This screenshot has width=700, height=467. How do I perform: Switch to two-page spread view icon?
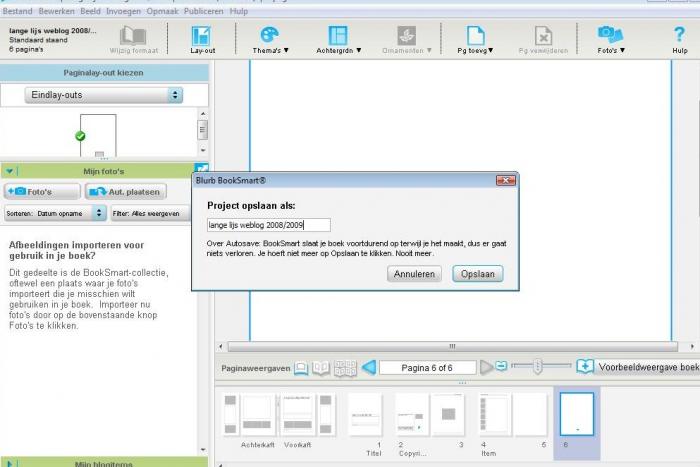321,368
